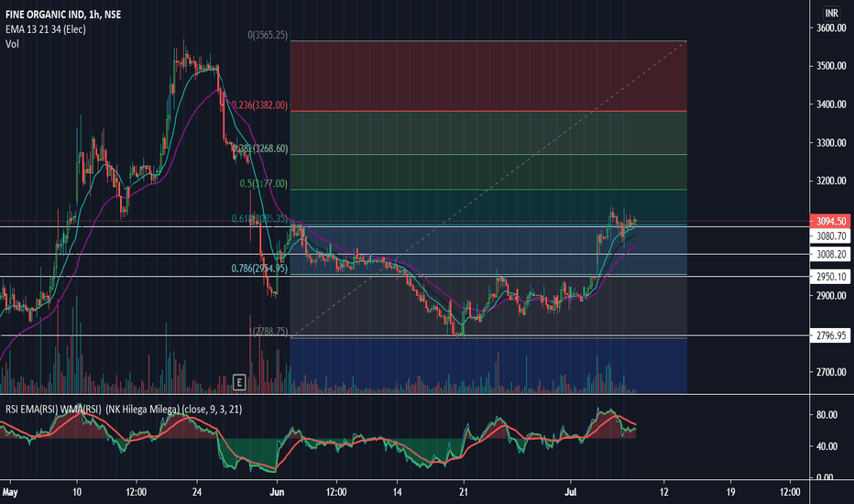854x504 pixels.
Task: Select Fibonacci level 0.382(3268.60) label
Action: 260,148
